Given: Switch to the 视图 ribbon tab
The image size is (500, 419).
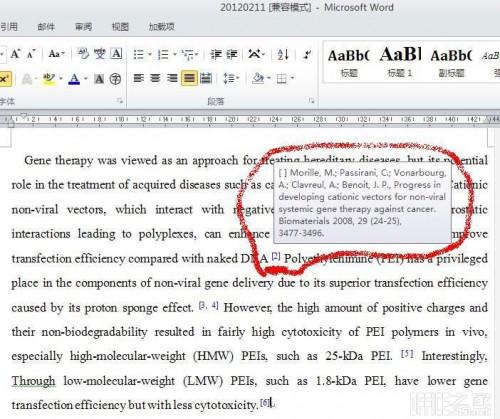Looking at the screenshot, I should pos(120,27).
